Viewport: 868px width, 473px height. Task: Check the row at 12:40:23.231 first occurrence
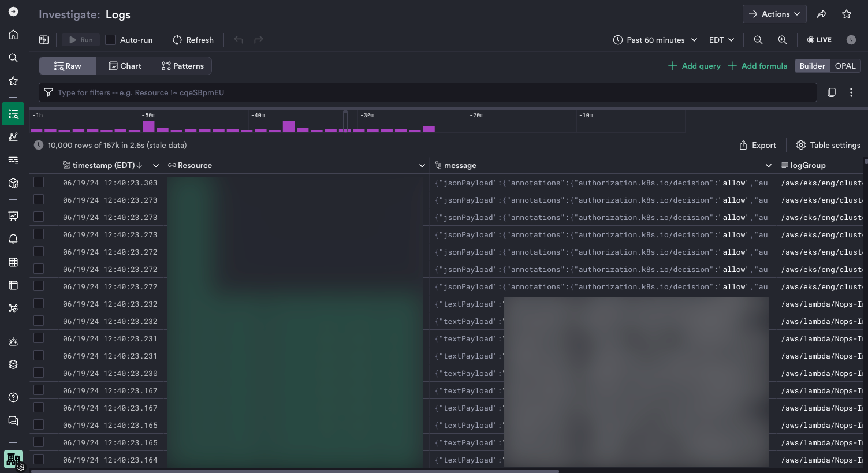(39, 338)
